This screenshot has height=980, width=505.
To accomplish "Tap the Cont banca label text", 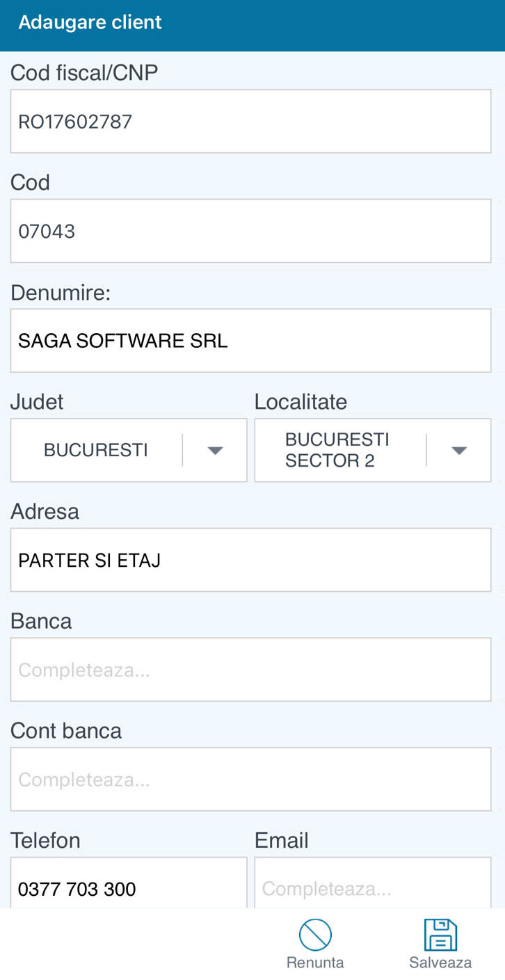I will pos(66,731).
